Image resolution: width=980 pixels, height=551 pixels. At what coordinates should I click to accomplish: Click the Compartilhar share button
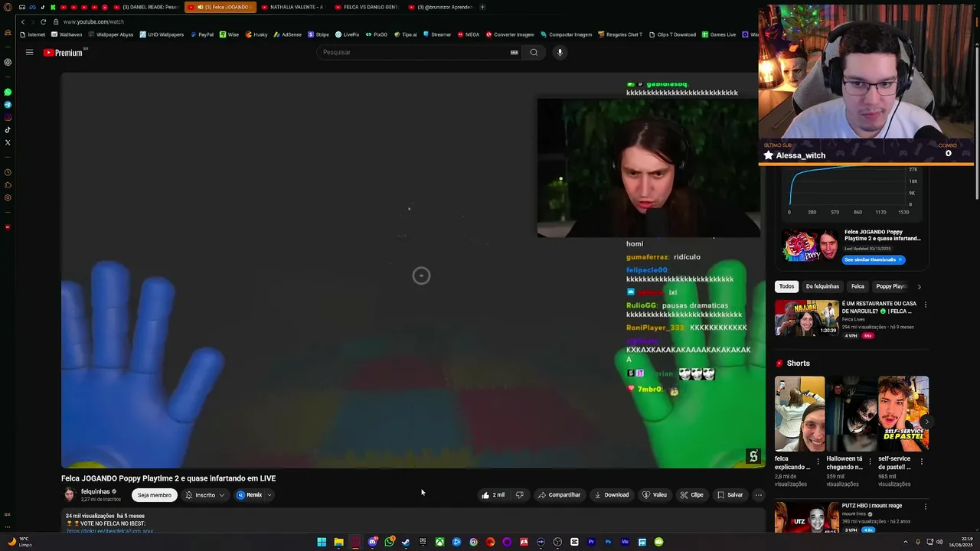coord(559,495)
